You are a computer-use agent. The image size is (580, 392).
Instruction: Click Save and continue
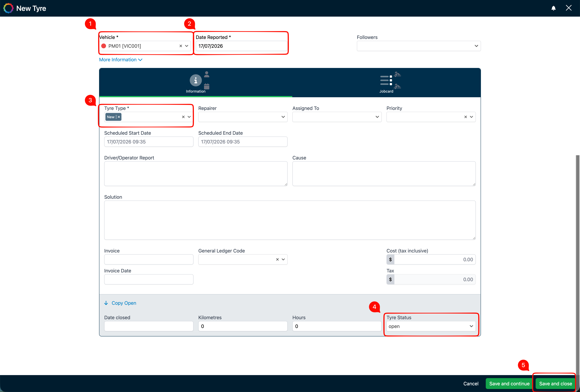[509, 384]
